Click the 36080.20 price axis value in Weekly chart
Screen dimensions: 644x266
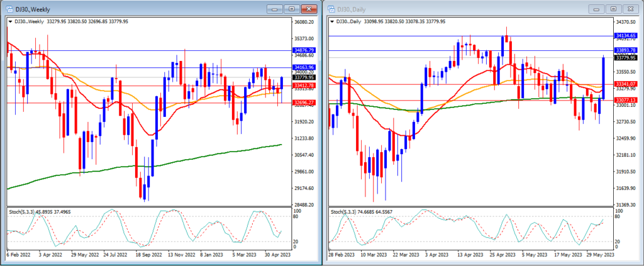pyautogui.click(x=304, y=22)
